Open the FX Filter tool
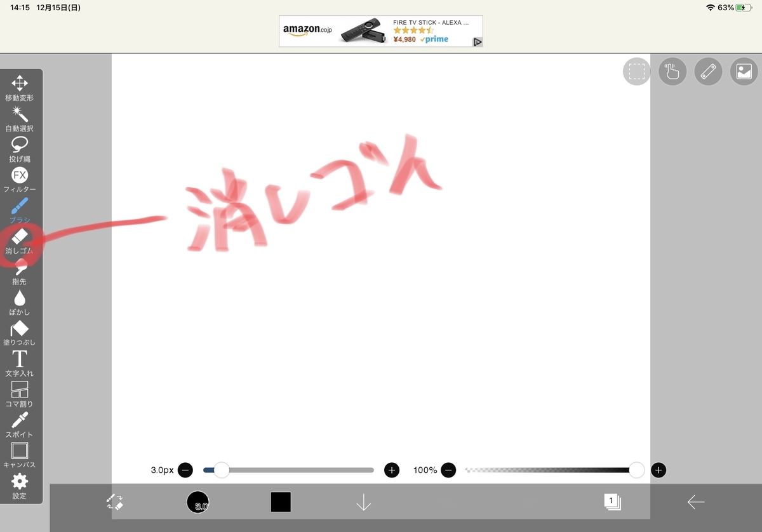Image resolution: width=762 pixels, height=532 pixels. pyautogui.click(x=20, y=175)
